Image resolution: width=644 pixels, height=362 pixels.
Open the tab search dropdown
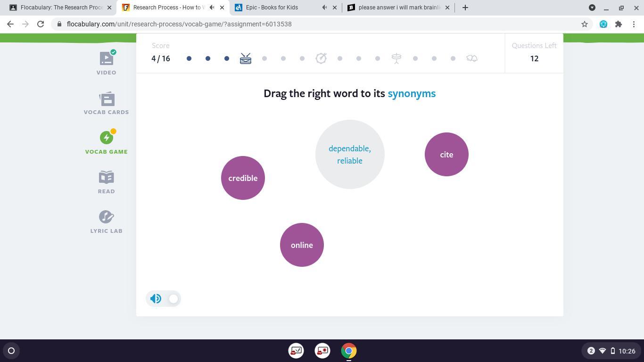tap(592, 8)
